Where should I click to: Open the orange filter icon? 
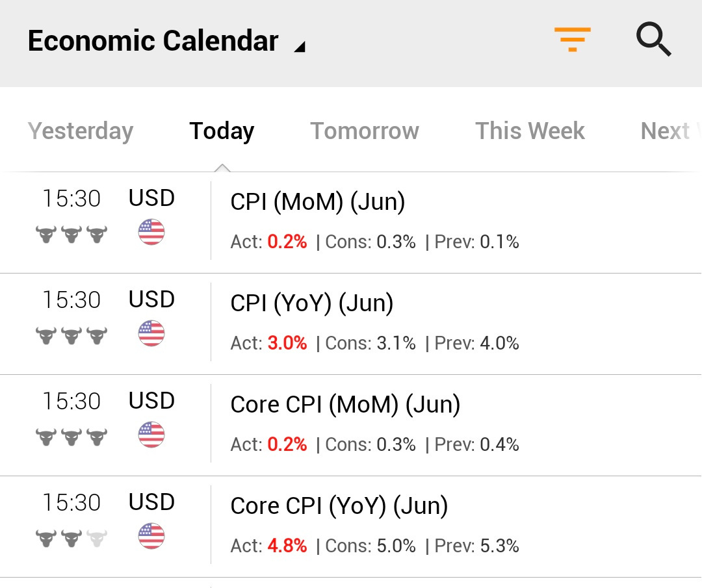coord(572,40)
